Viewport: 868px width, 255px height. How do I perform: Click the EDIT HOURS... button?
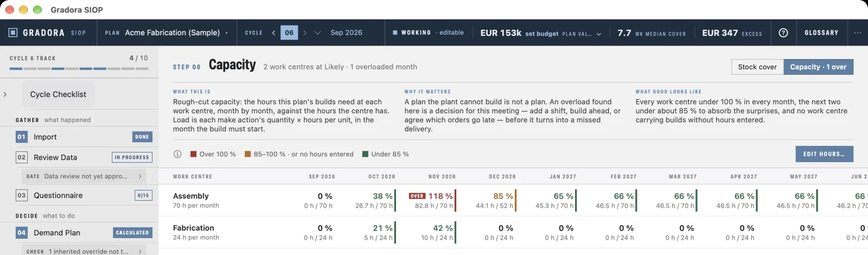824,154
